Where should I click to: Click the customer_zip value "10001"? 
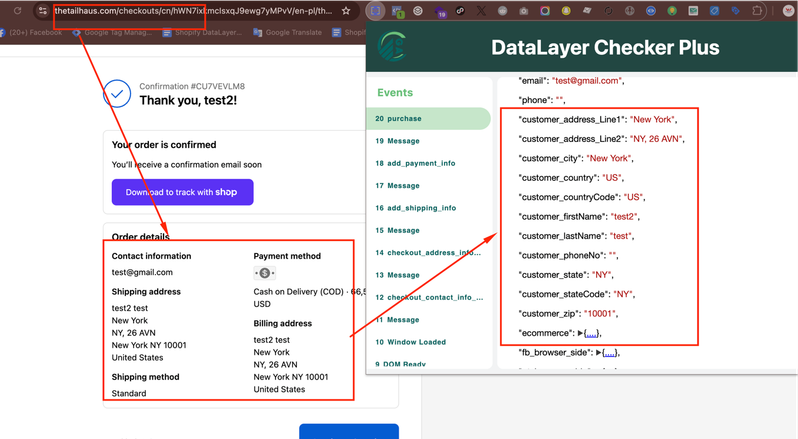[601, 314]
